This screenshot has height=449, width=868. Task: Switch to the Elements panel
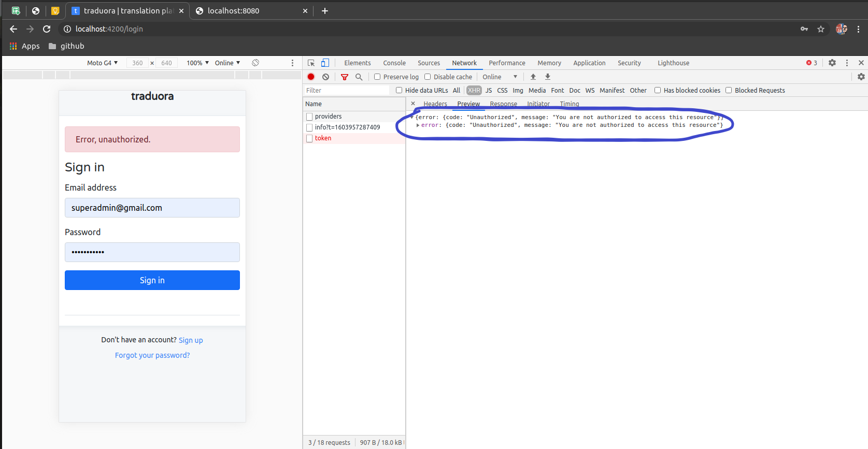358,63
